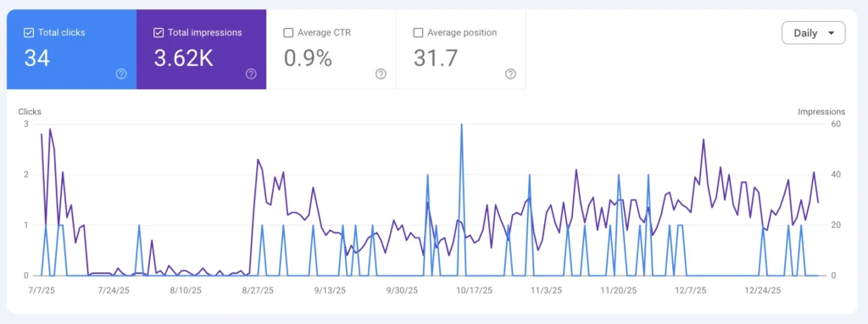Enable the Average CTR checkbox
This screenshot has height=324, width=868.
(x=288, y=33)
